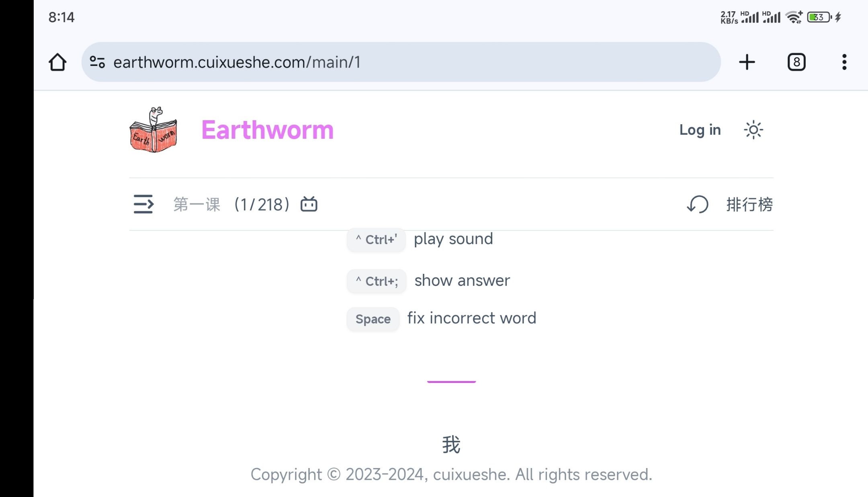Click the Earthworm book logo
The image size is (868, 497).
[x=153, y=130]
